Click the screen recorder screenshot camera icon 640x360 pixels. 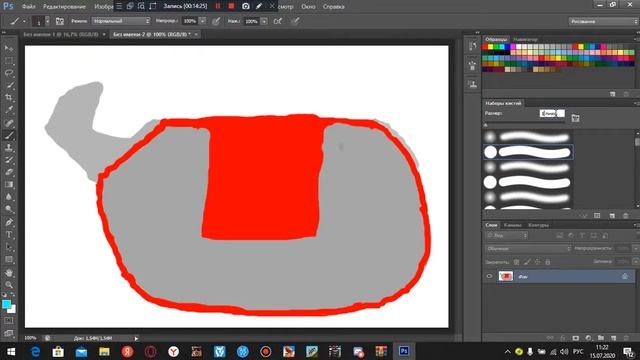pos(245,6)
